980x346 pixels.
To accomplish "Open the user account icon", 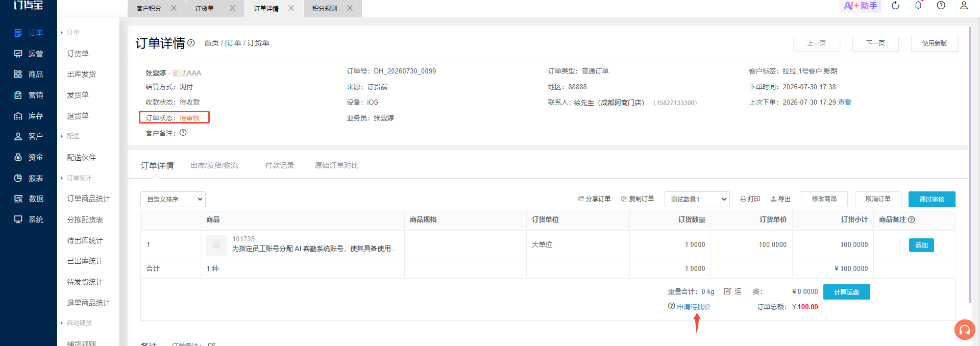I will point(964,5).
